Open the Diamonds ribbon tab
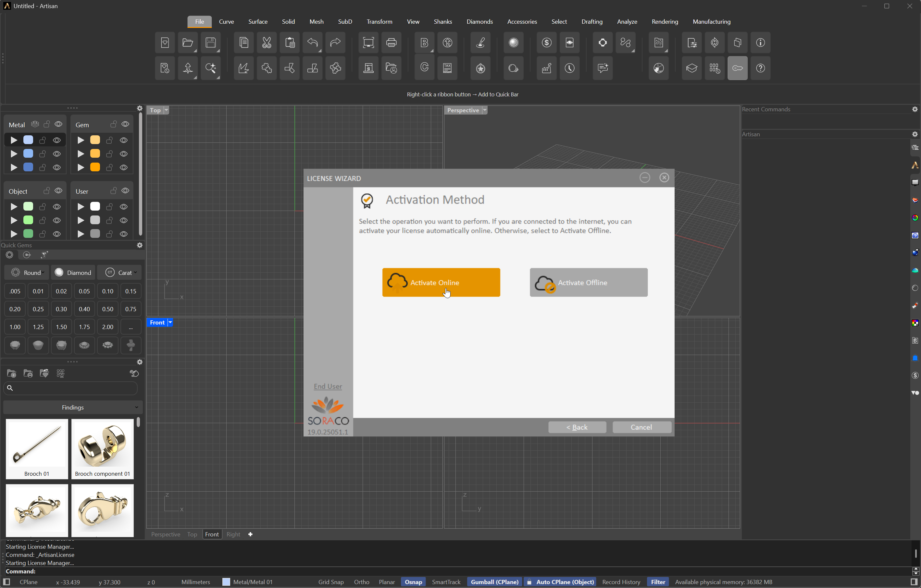 click(479, 22)
